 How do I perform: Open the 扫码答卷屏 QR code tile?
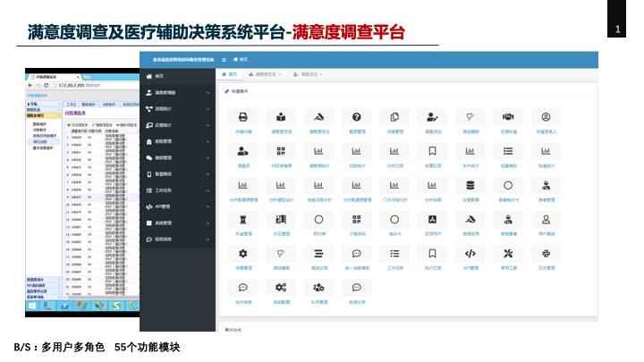pyautogui.click(x=281, y=151)
